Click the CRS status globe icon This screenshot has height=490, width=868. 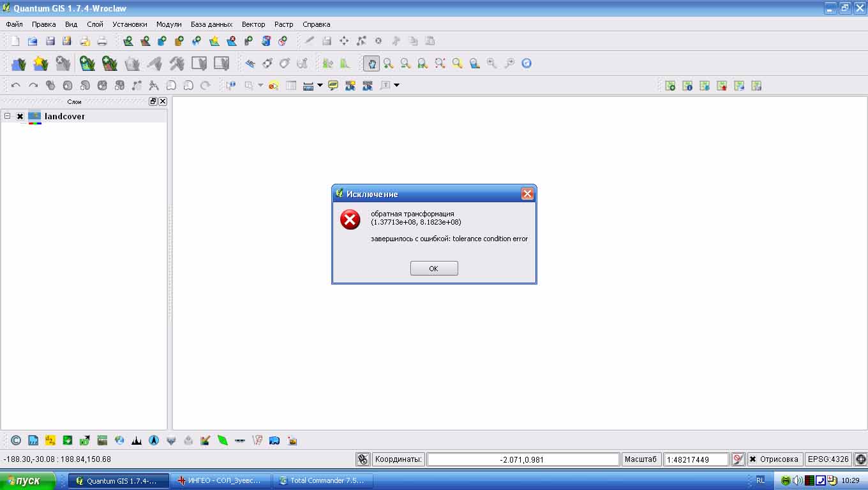click(x=860, y=459)
